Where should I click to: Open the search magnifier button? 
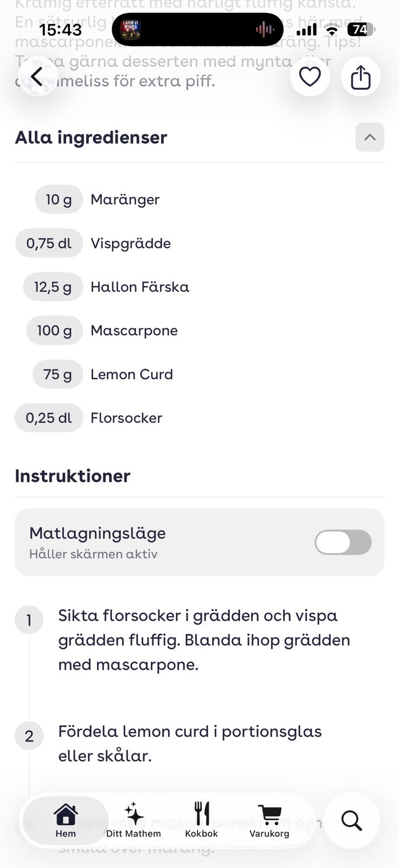point(351,820)
